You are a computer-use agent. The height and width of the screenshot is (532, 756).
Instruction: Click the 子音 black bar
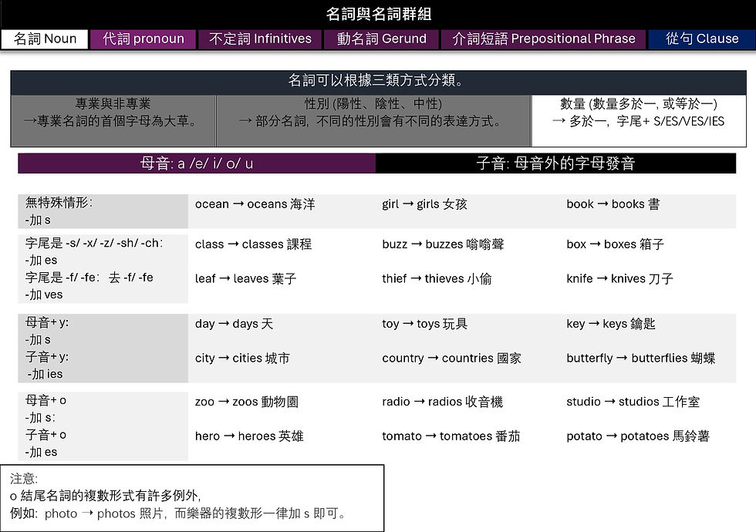[x=555, y=163]
